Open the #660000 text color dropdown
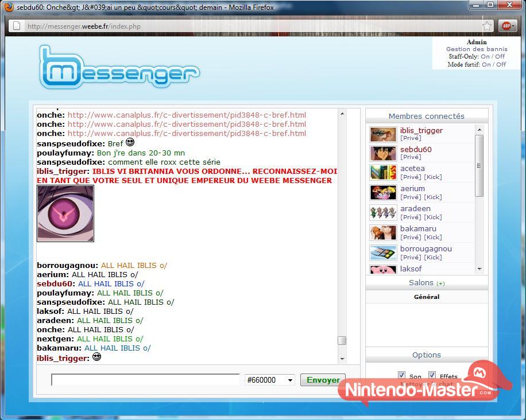The width and height of the screenshot is (526, 420). [270, 380]
